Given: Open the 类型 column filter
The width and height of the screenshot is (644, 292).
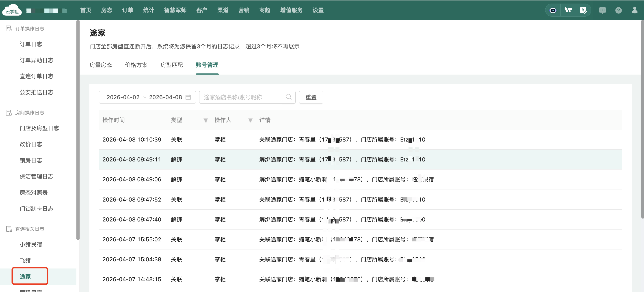Looking at the screenshot, I should click(x=205, y=120).
